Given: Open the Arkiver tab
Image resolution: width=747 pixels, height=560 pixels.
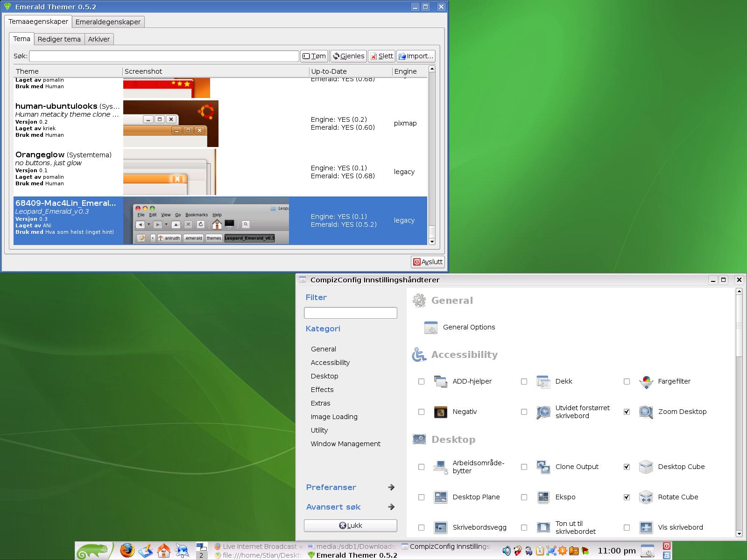Looking at the screenshot, I should tap(99, 39).
